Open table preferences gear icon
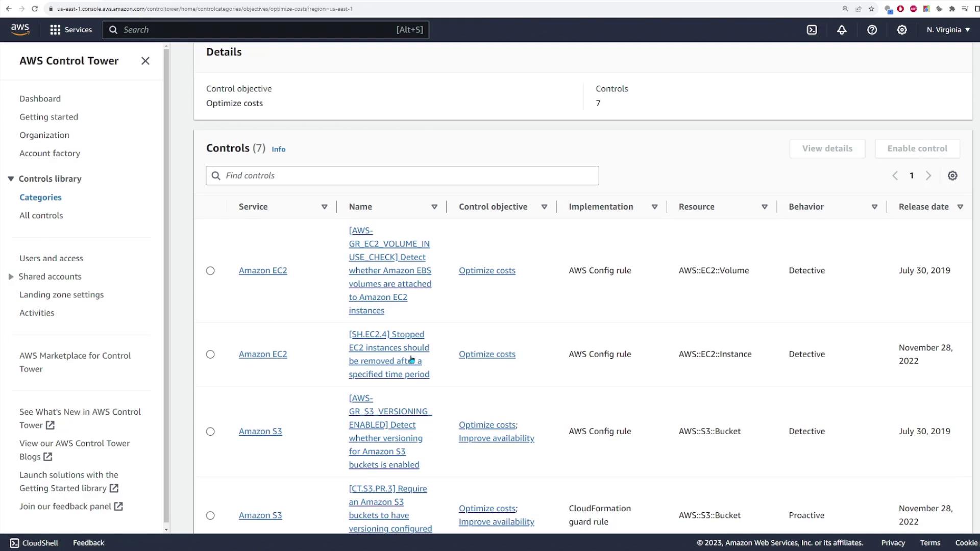 click(x=952, y=176)
